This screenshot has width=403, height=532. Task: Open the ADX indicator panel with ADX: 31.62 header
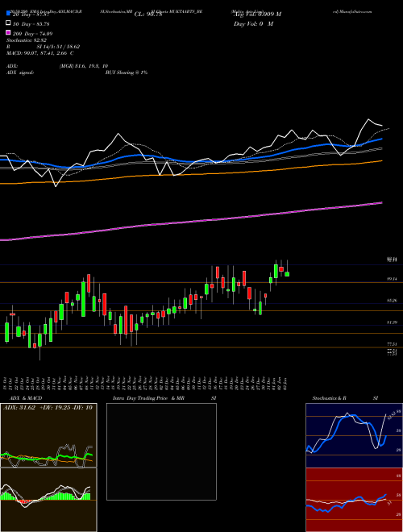tap(48, 435)
